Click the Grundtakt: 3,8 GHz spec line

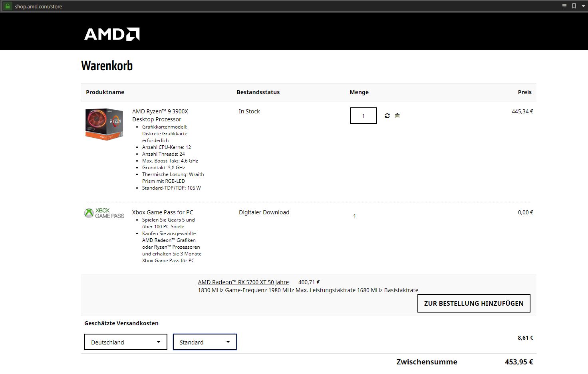click(x=163, y=168)
